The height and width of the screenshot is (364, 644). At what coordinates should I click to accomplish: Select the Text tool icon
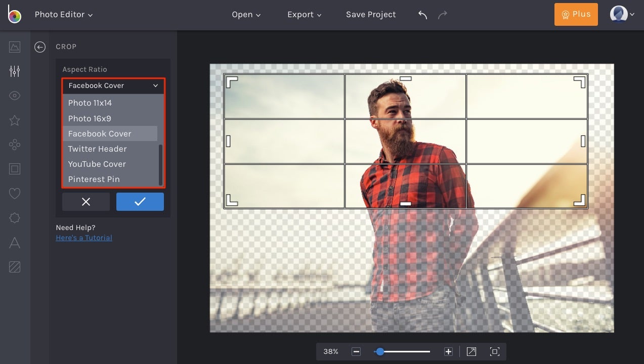[15, 243]
